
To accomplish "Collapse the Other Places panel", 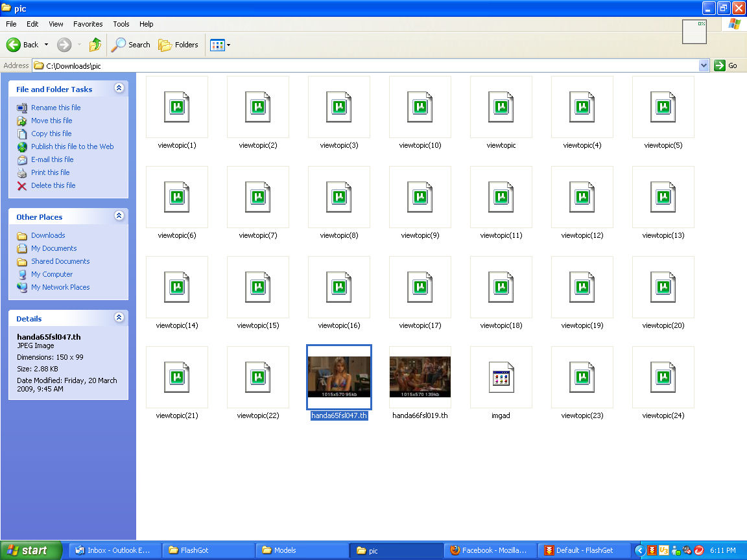I will 119,216.
